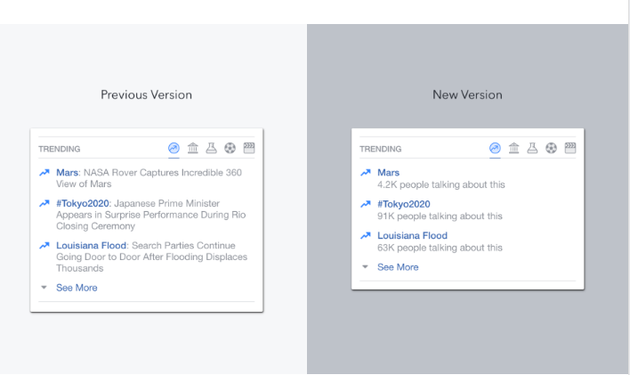The width and height of the screenshot is (630, 375).
Task: Open the See More link in Previous Version
Action: pyautogui.click(x=77, y=288)
